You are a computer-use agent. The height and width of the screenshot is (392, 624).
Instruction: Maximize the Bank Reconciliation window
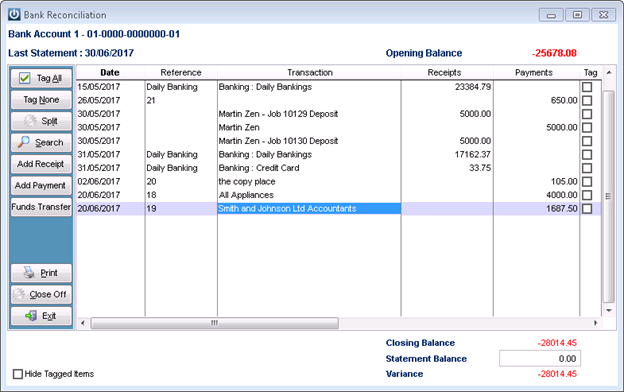577,15
